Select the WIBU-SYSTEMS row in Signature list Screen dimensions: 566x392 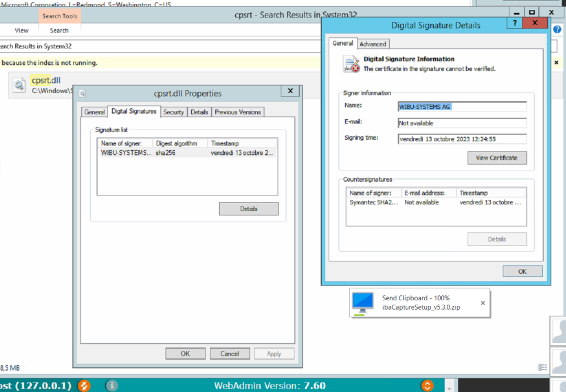187,153
